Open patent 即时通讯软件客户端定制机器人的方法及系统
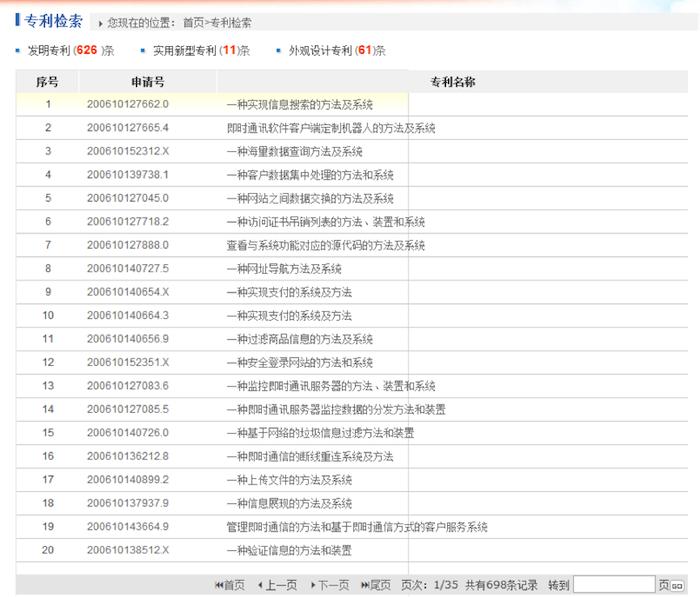Viewport: 700px width, 597px height. click(x=331, y=128)
